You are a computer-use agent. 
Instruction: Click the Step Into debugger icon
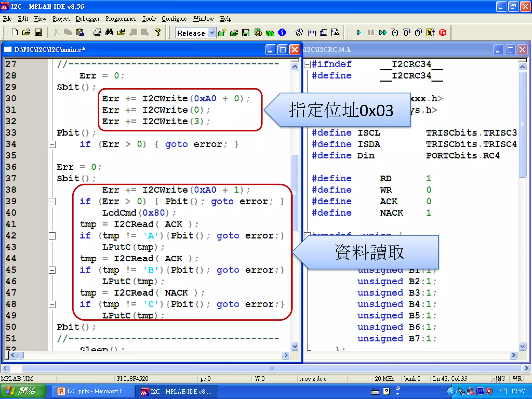pyautogui.click(x=395, y=33)
